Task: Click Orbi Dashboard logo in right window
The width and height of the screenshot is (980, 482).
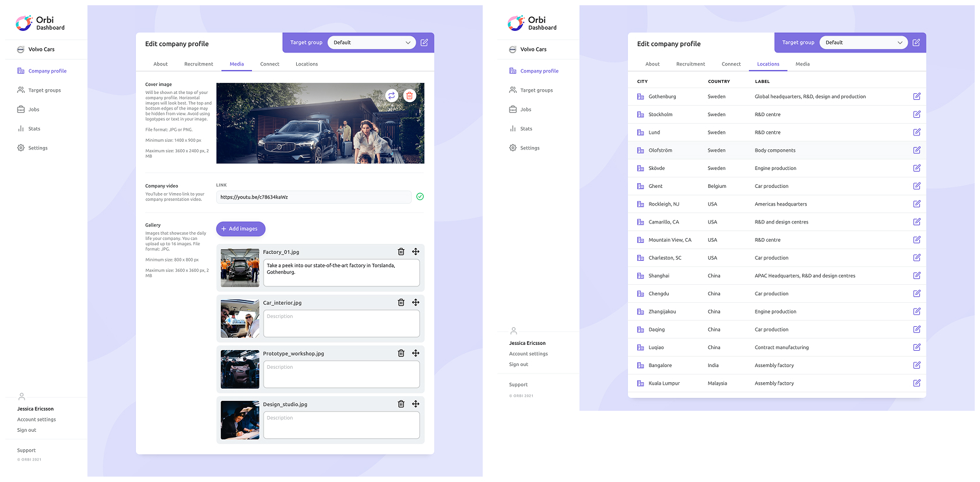Action: pyautogui.click(x=532, y=23)
